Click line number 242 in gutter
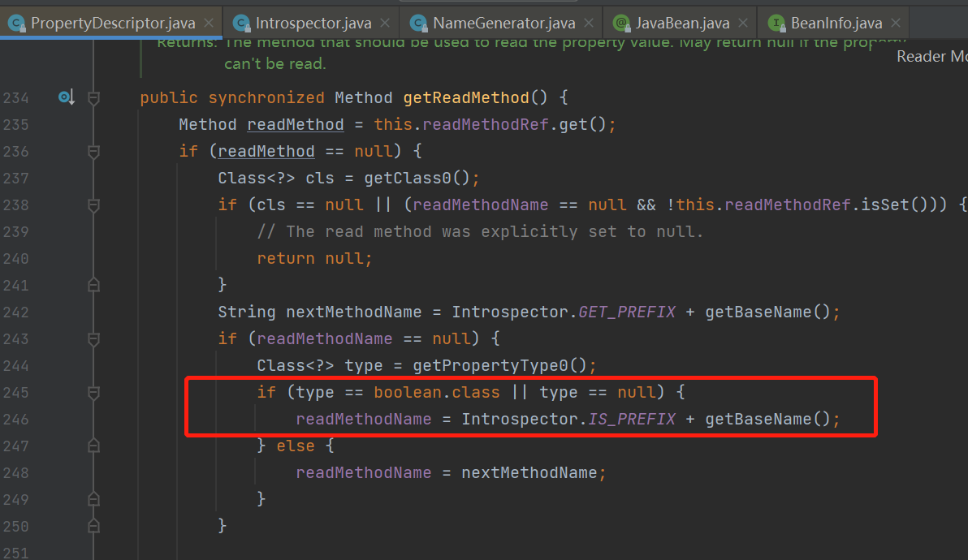Viewport: 968px width, 560px height. pyautogui.click(x=16, y=312)
